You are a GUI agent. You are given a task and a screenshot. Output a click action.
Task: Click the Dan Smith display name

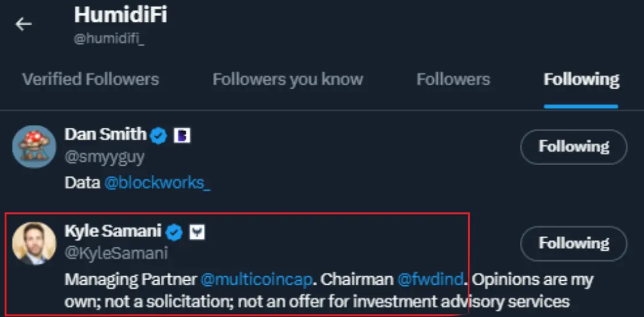[106, 135]
